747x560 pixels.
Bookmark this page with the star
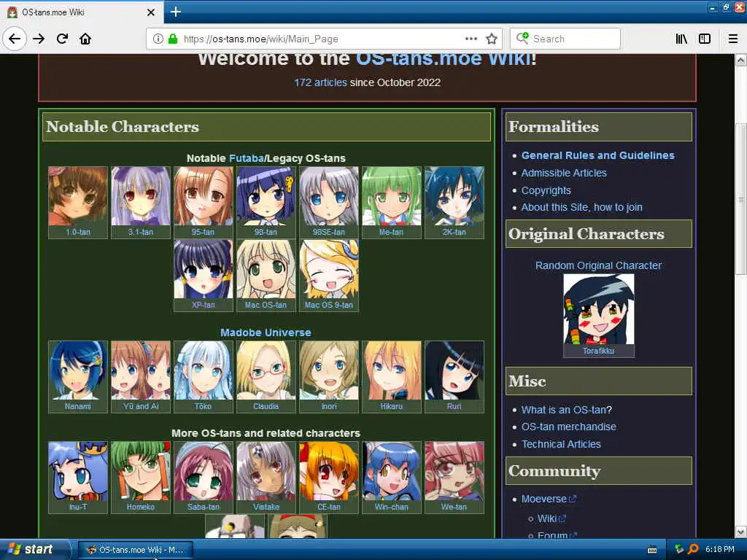coord(492,39)
